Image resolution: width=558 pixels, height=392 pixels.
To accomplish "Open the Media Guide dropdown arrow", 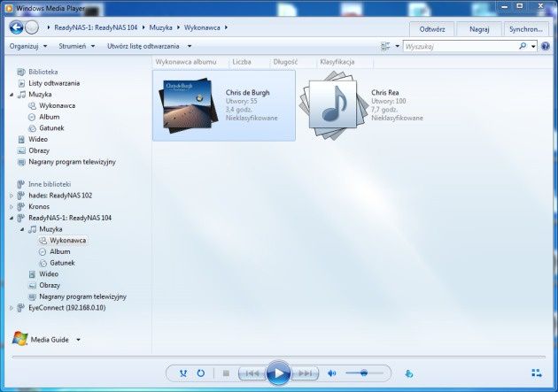I will pyautogui.click(x=78, y=340).
